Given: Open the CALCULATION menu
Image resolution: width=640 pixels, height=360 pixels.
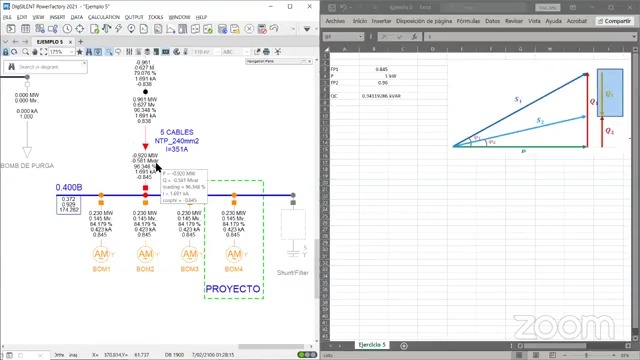Looking at the screenshot, I should pos(104,17).
